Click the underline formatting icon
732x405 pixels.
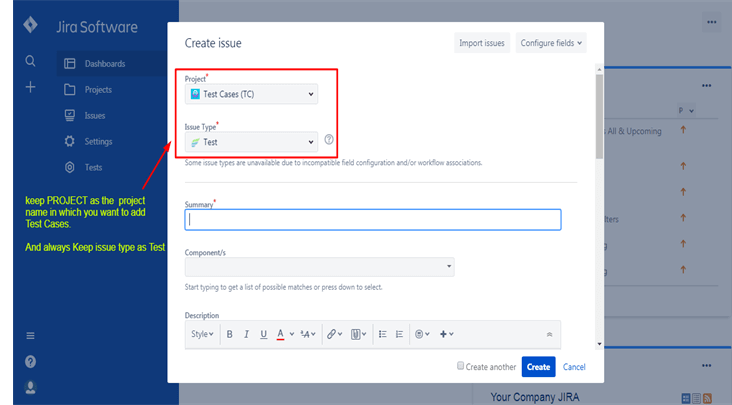(263, 334)
